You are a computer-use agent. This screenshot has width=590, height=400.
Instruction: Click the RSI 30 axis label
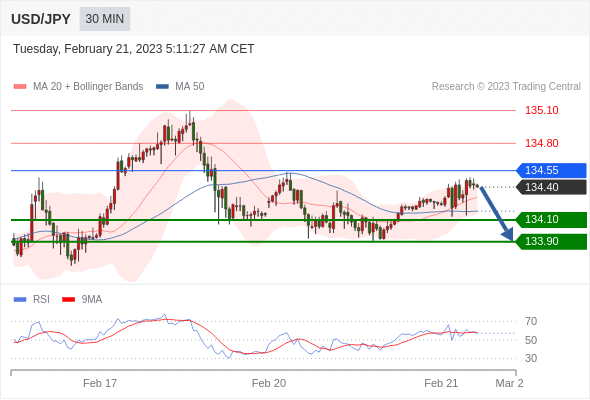point(531,358)
